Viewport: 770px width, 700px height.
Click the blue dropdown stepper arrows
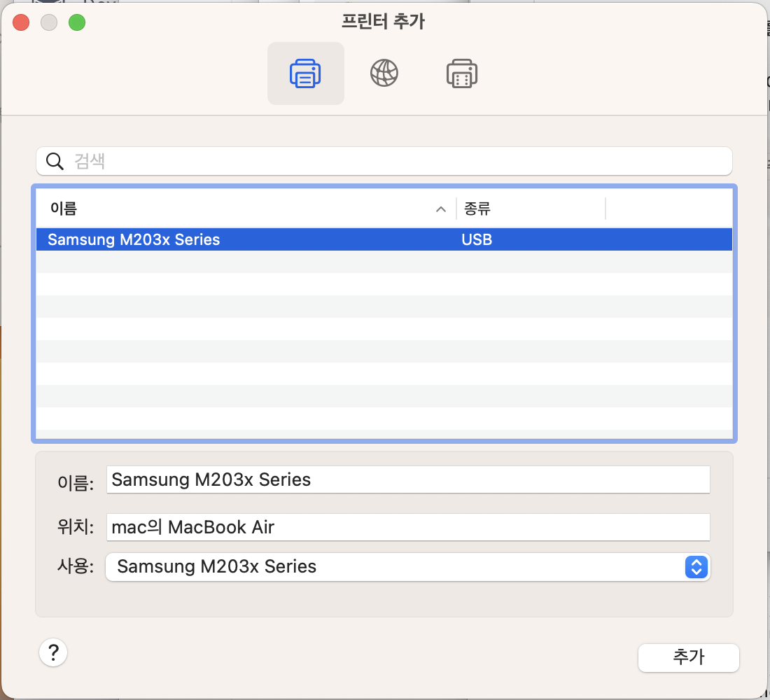696,567
